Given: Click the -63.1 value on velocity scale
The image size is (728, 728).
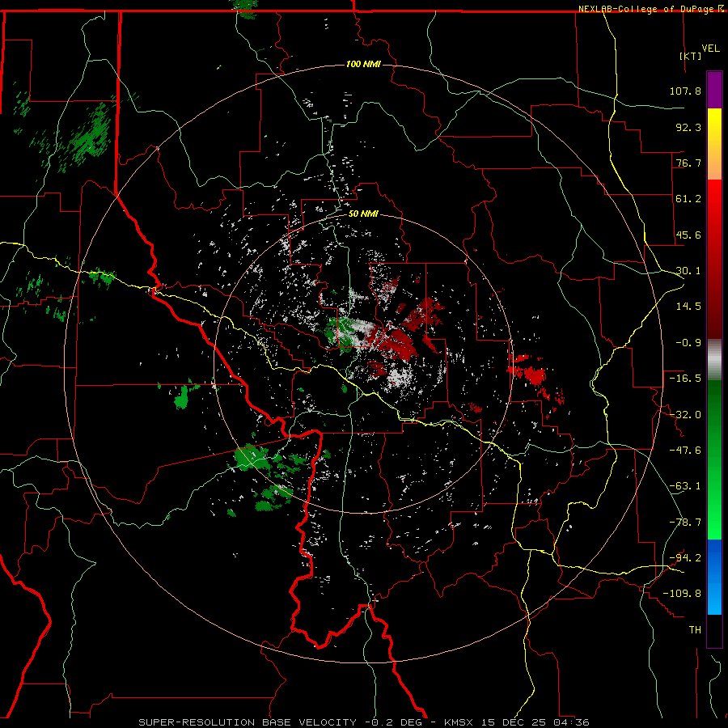Looking at the screenshot, I should (685, 486).
